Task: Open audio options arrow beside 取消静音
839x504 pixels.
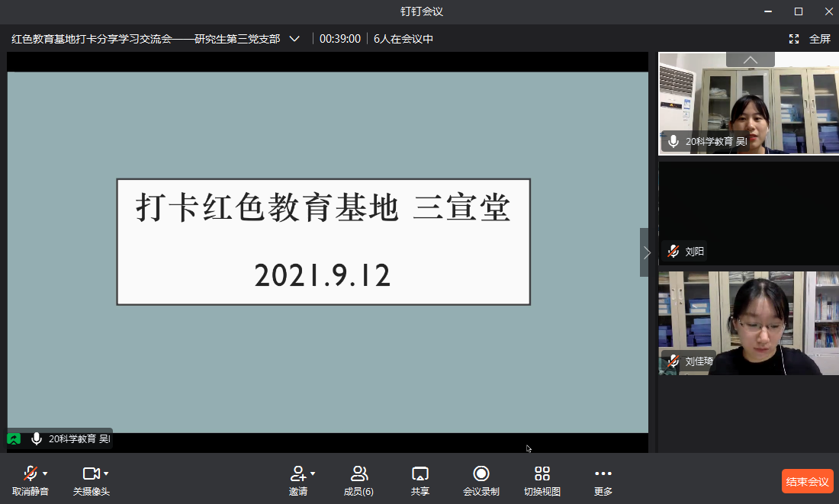Action: pyautogui.click(x=45, y=474)
